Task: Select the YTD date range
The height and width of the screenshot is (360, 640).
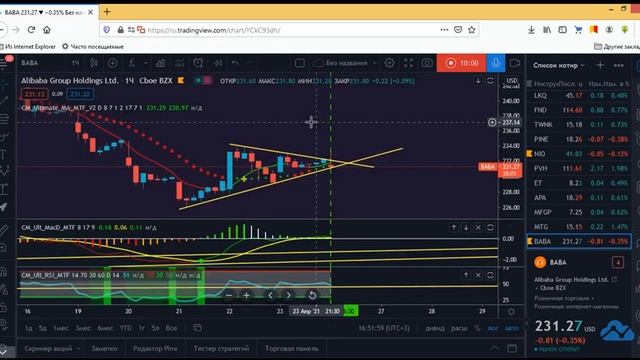Action: point(126,328)
